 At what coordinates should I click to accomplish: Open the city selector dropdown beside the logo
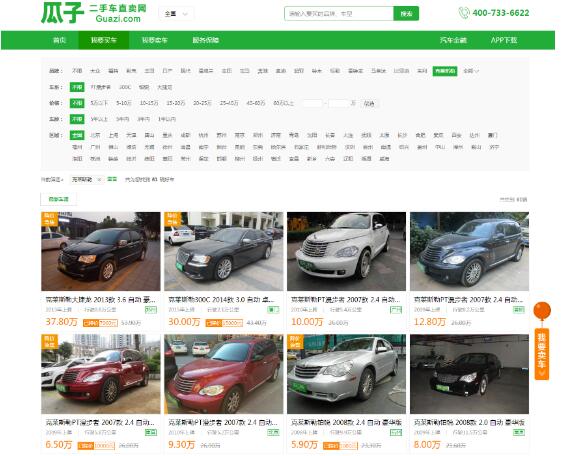click(x=176, y=14)
